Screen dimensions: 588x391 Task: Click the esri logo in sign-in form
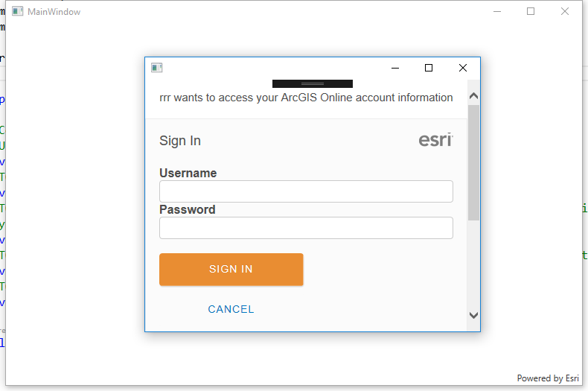point(436,139)
